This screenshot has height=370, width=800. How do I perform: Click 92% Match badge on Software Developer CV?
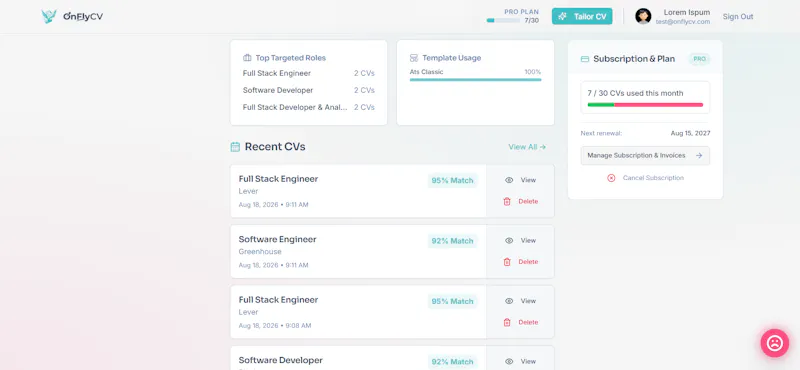click(453, 362)
